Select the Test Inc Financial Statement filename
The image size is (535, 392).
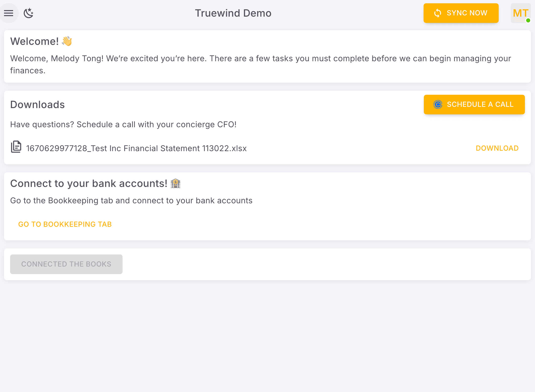[136, 148]
